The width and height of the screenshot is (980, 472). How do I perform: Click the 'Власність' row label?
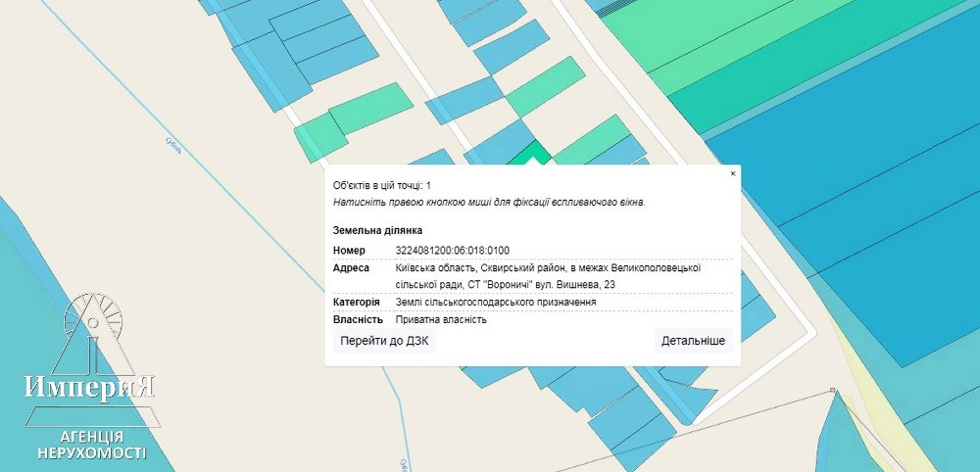pyautogui.click(x=358, y=319)
